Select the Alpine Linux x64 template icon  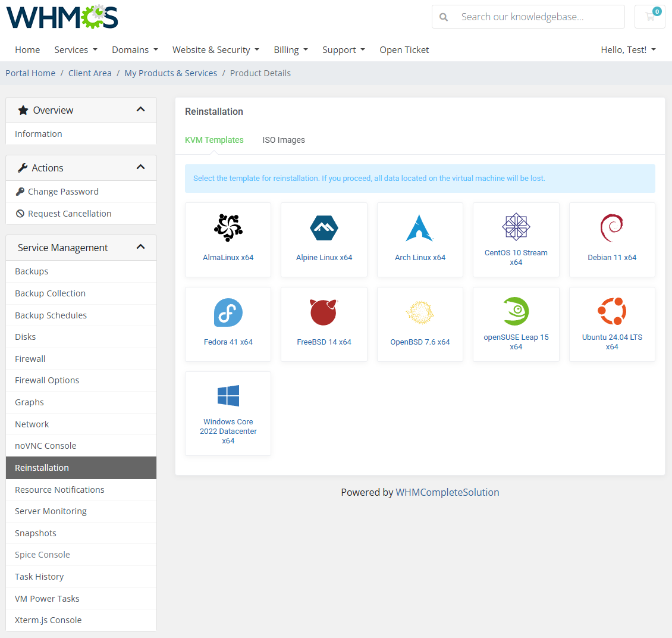click(324, 227)
